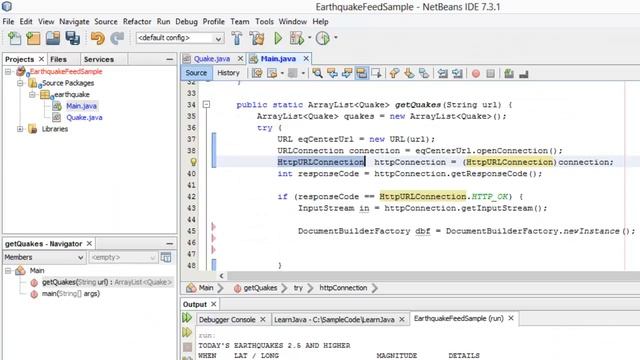Switch to the Files tab
This screenshot has height=360, width=640.
(x=58, y=60)
